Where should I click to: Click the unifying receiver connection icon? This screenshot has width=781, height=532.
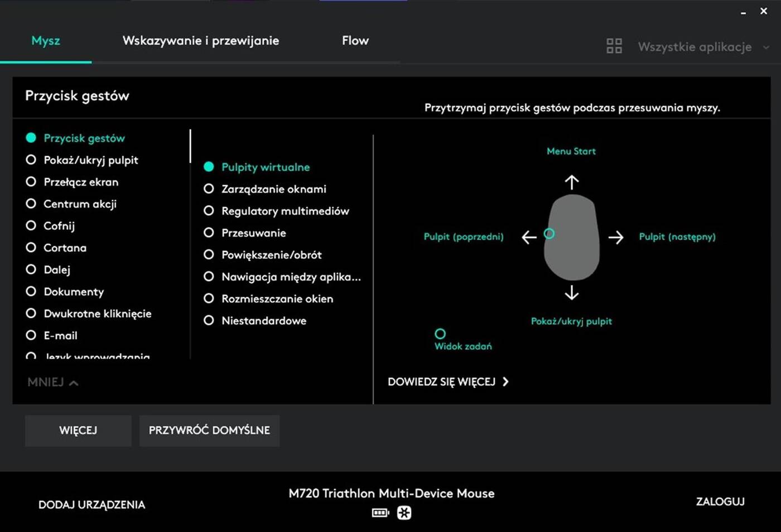click(x=404, y=512)
